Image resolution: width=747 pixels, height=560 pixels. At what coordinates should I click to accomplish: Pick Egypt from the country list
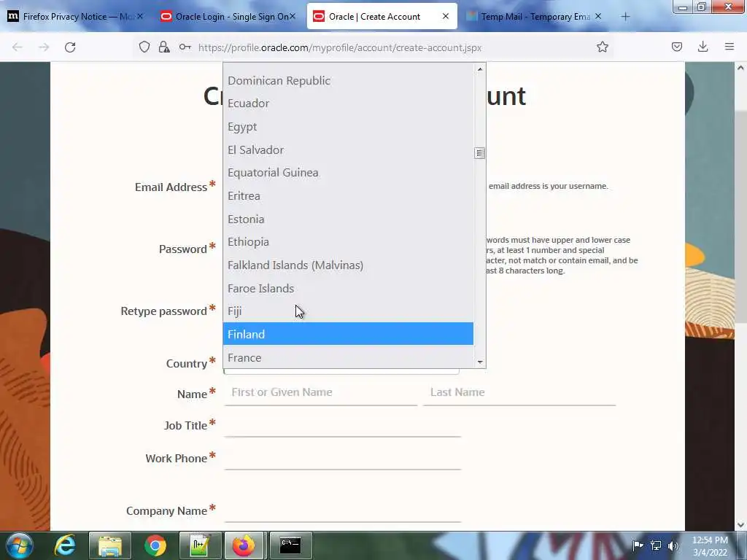coord(348,127)
